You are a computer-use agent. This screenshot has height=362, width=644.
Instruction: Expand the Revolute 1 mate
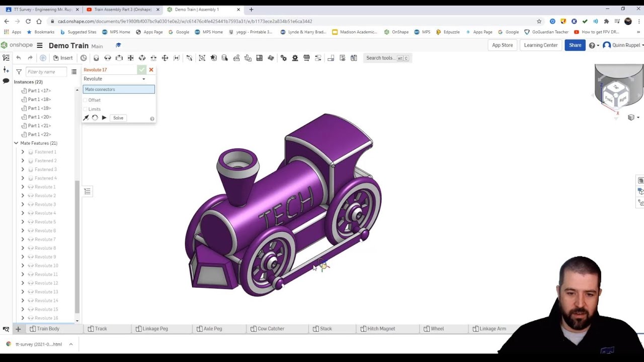pyautogui.click(x=23, y=187)
